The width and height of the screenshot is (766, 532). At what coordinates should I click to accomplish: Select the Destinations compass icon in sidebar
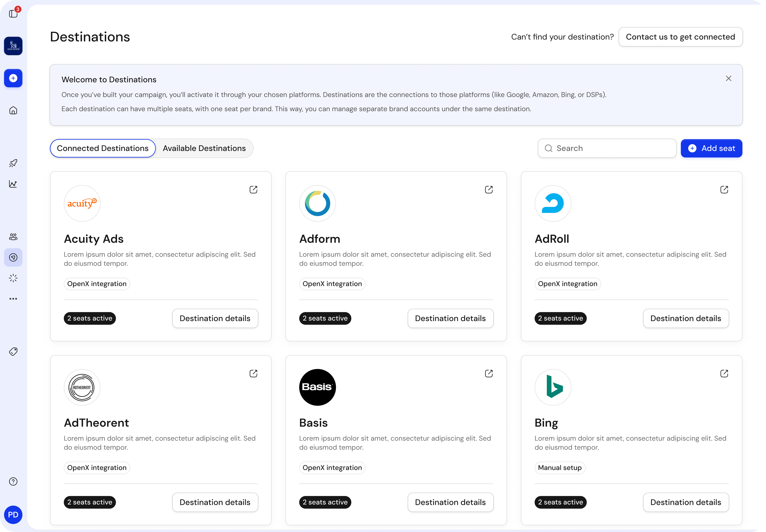[13, 257]
